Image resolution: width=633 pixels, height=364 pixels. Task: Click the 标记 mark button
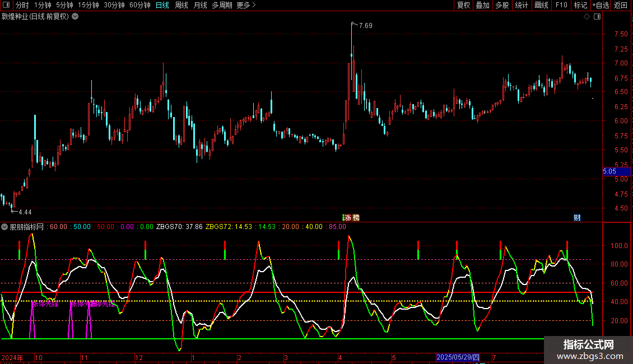coord(580,5)
